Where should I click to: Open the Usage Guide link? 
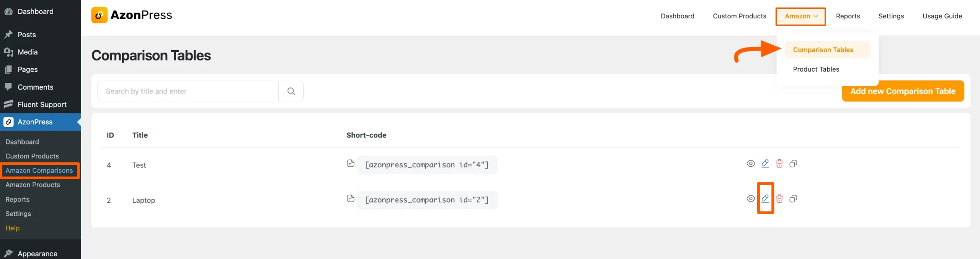[942, 16]
